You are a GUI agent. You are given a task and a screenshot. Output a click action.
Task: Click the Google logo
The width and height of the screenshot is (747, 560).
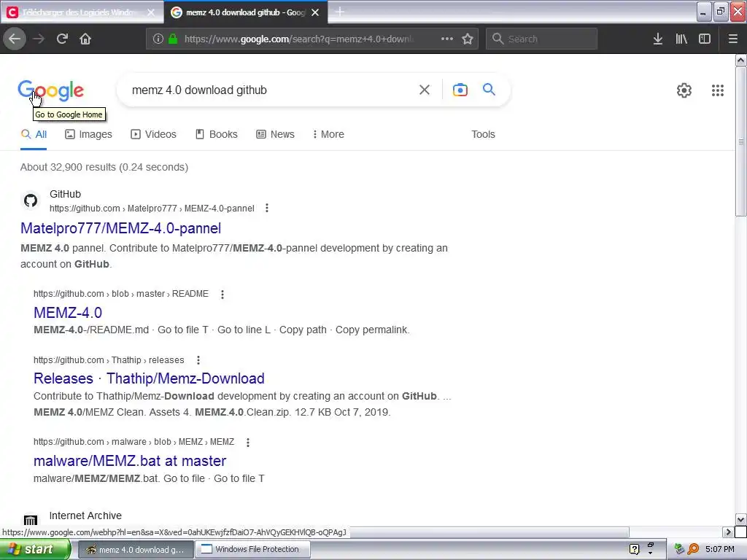51,90
